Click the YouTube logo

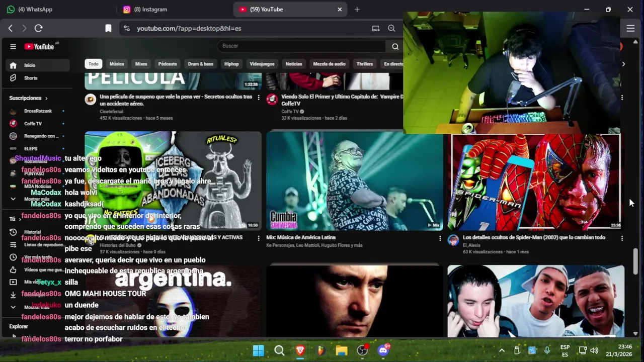coord(39,46)
